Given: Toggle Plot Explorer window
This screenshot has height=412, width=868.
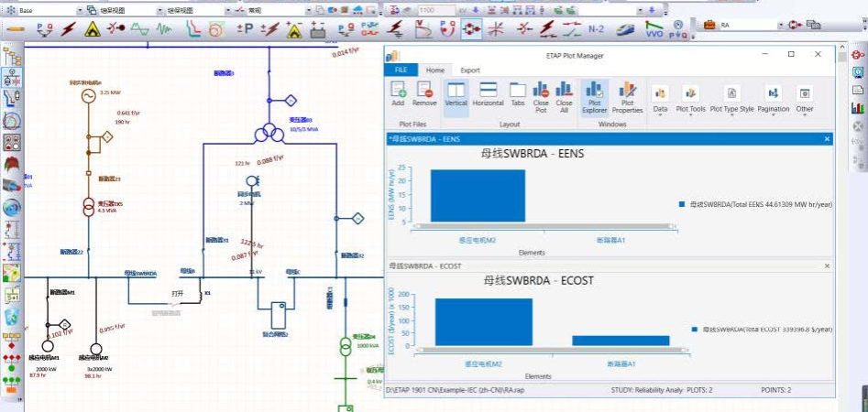Looking at the screenshot, I should [594, 94].
